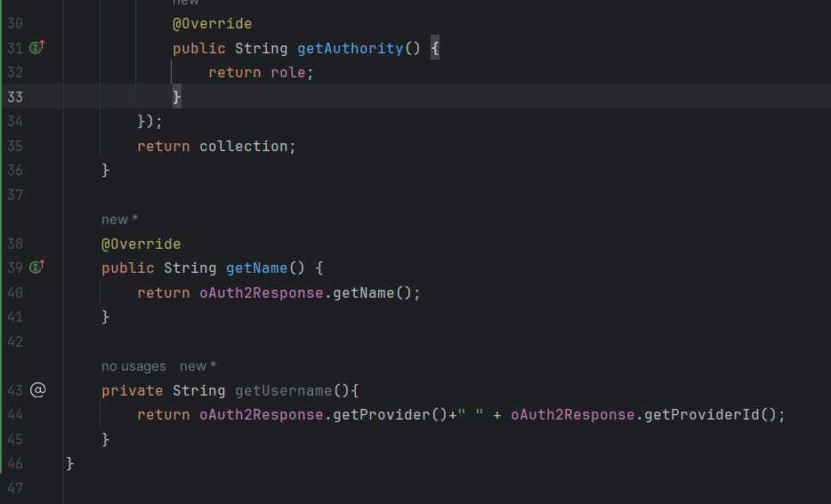Click line number 33 in the gutter
The width and height of the screenshot is (831, 504).
coord(15,97)
